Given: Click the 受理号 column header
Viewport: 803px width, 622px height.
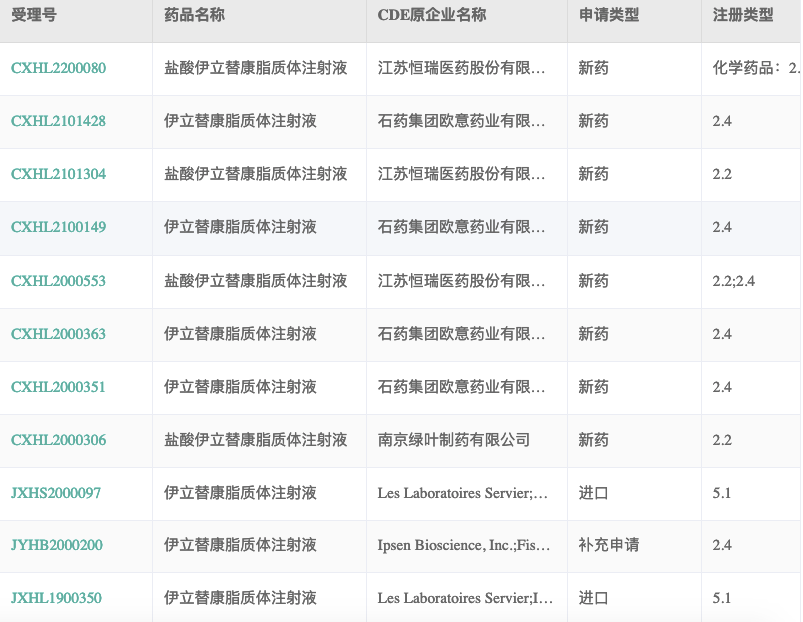Looking at the screenshot, I should [33, 17].
